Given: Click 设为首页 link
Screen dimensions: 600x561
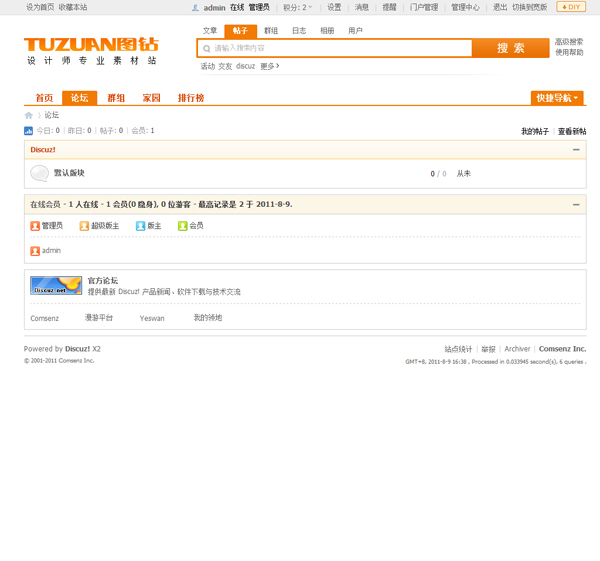Looking at the screenshot, I should coord(40,7).
